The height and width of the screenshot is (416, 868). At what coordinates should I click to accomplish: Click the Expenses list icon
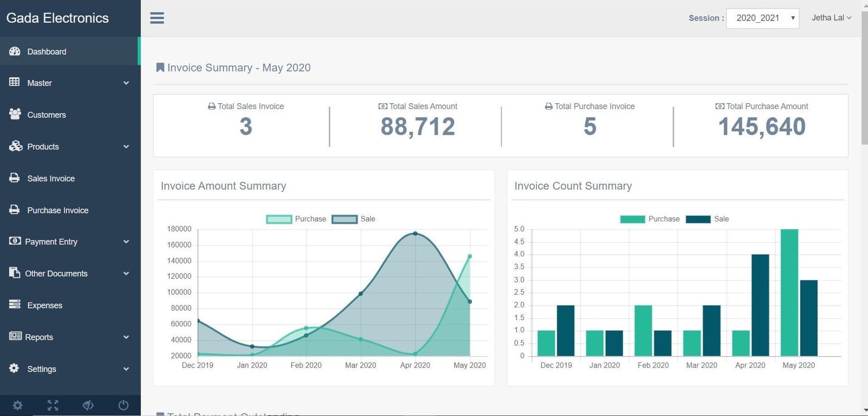click(15, 304)
